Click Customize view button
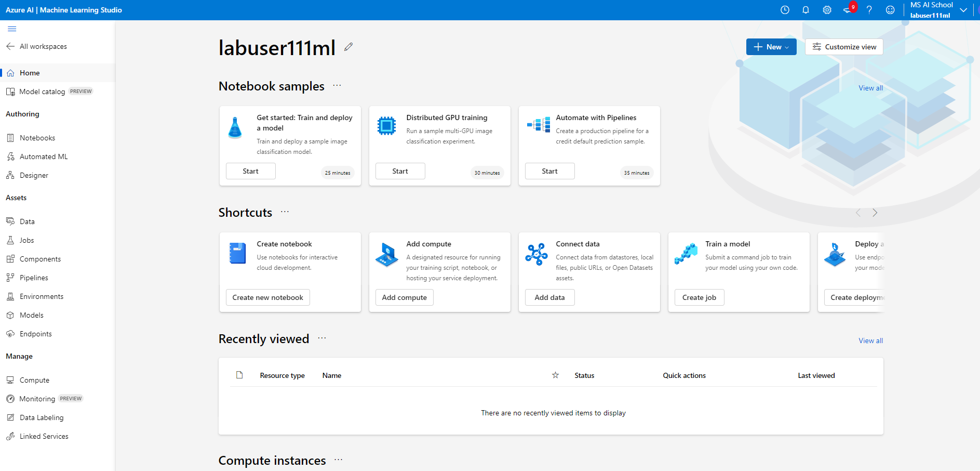980x471 pixels. [x=844, y=47]
